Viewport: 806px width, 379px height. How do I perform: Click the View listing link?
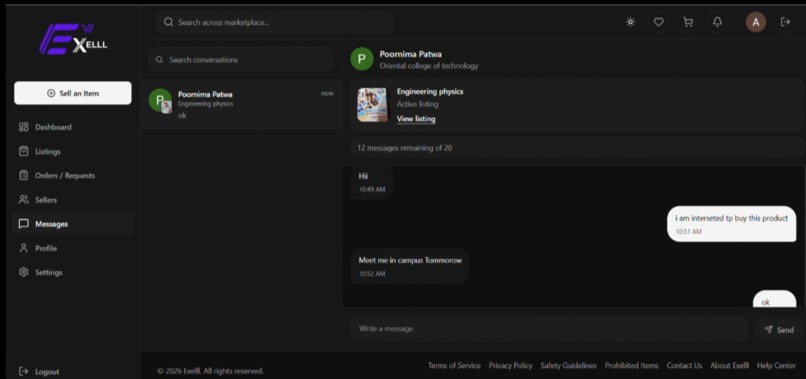416,119
